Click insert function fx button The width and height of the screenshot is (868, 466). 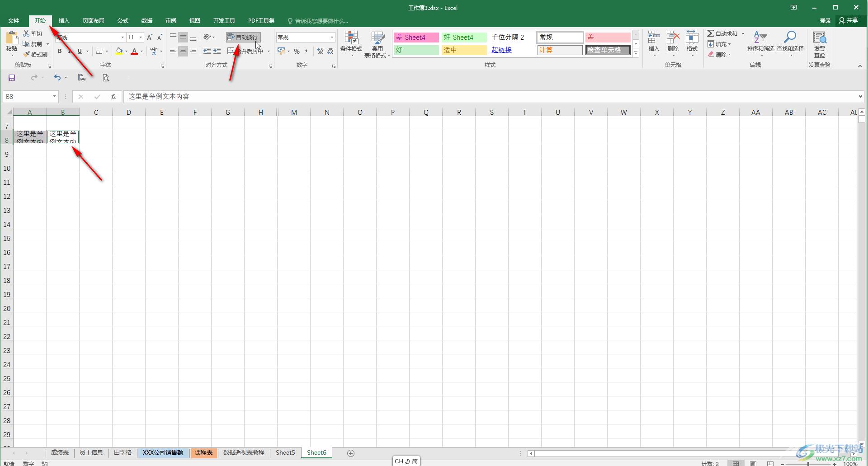click(x=113, y=96)
